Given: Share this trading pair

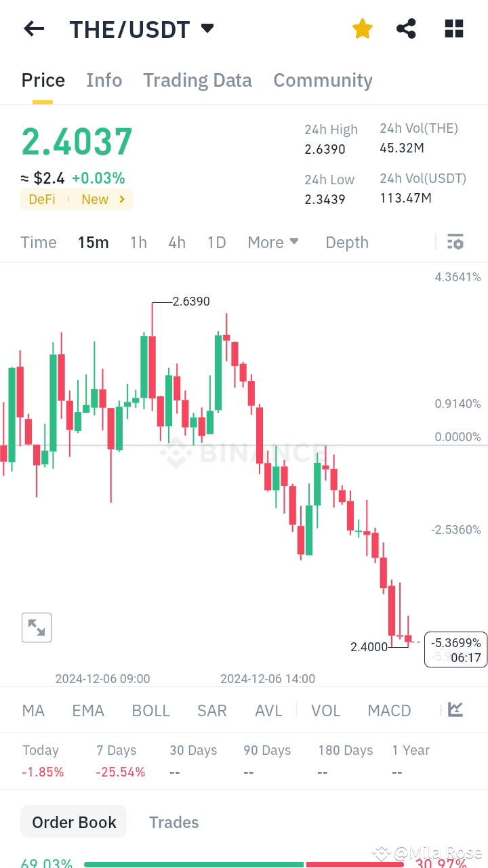Looking at the screenshot, I should 406,28.
